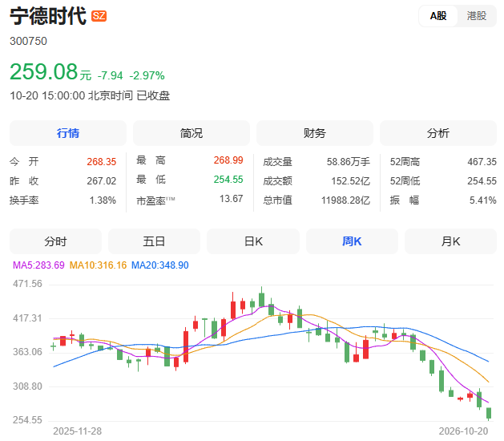Switch to the 分析 tab
The height and width of the screenshot is (441, 504).
click(438, 133)
